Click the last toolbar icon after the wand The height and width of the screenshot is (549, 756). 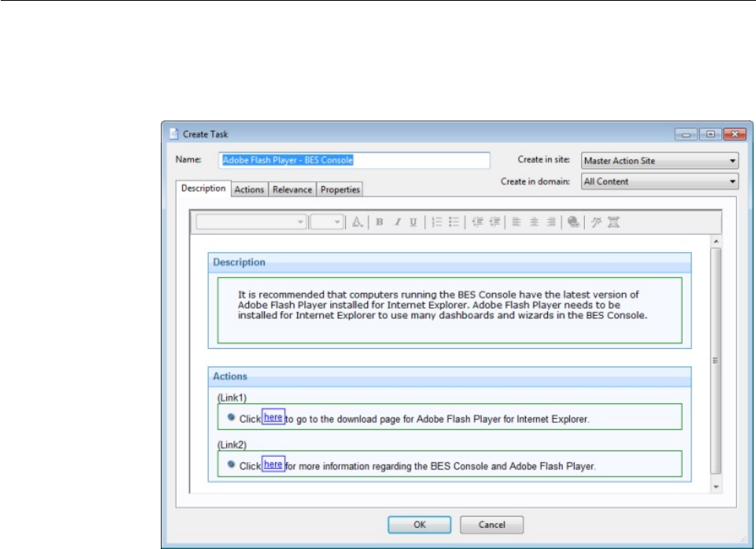click(613, 222)
